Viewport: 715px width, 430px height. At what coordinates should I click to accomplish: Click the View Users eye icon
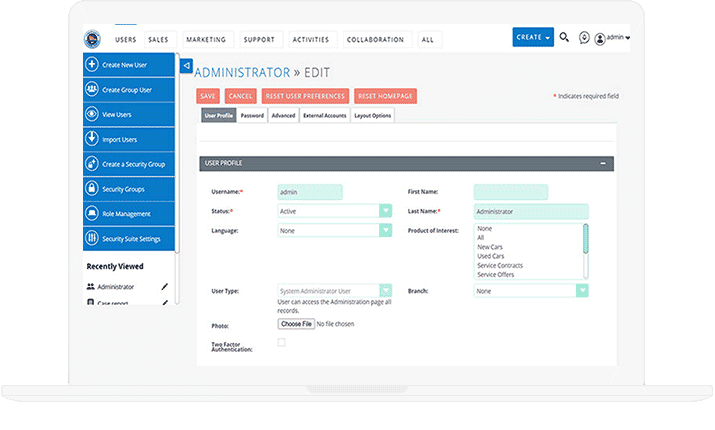click(92, 115)
